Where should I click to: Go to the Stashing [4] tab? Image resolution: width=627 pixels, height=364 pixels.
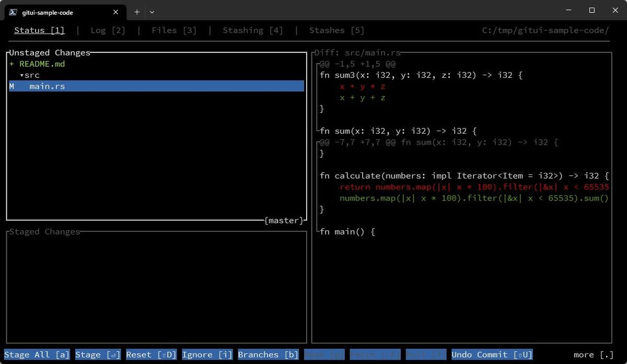click(253, 30)
